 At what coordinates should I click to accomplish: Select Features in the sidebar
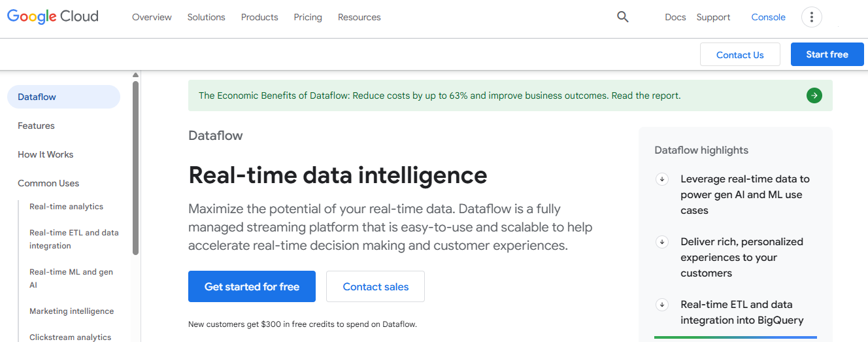[x=36, y=126]
